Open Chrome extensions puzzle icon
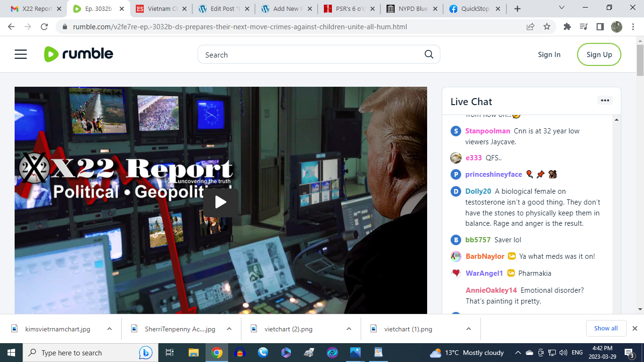 [x=567, y=27]
